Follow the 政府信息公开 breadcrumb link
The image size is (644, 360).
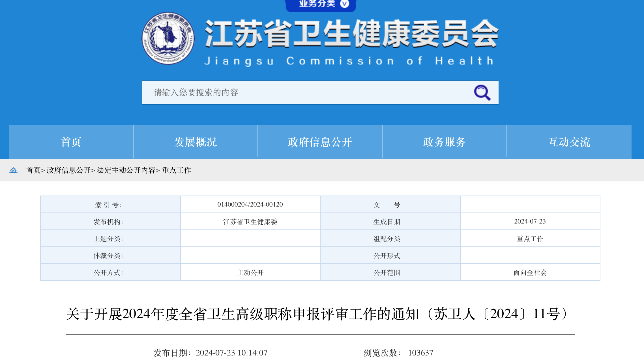pos(69,170)
